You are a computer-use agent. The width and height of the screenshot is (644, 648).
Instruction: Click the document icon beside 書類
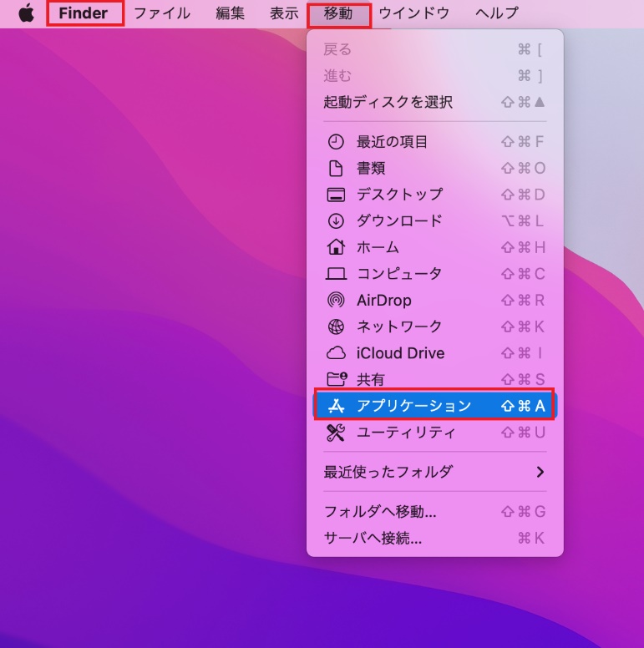coord(336,168)
